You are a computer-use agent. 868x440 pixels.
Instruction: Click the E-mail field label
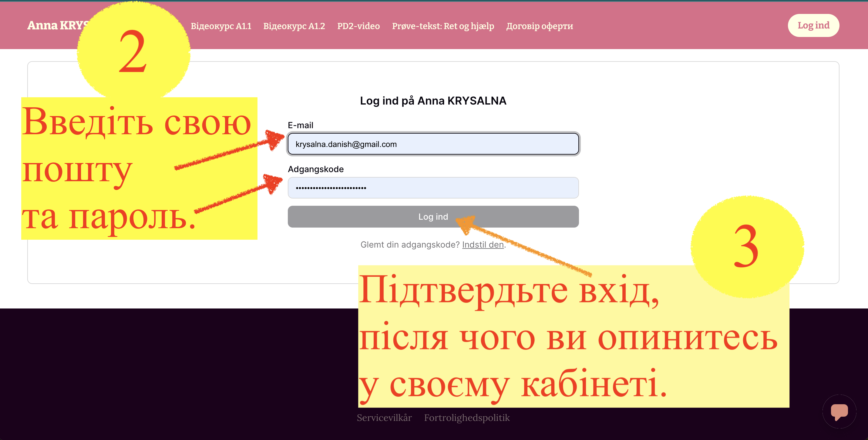[x=300, y=125]
